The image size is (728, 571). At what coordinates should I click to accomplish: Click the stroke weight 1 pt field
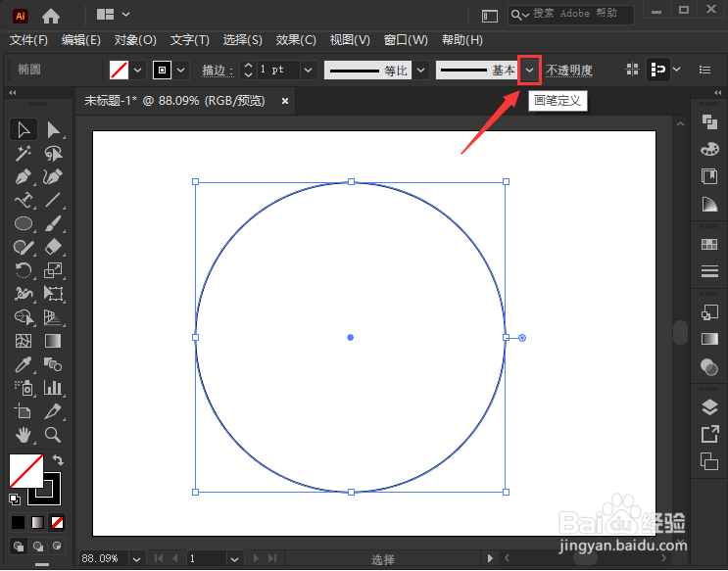pyautogui.click(x=278, y=71)
